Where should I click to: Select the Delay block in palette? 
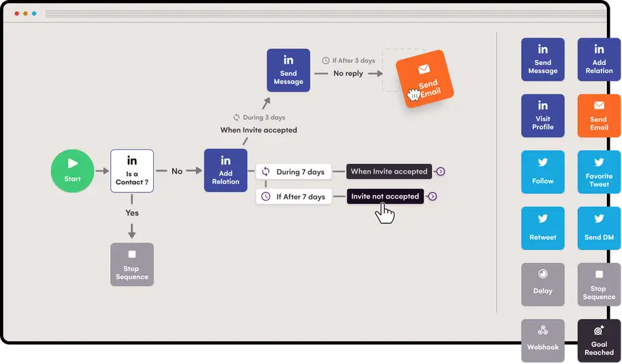(x=543, y=285)
